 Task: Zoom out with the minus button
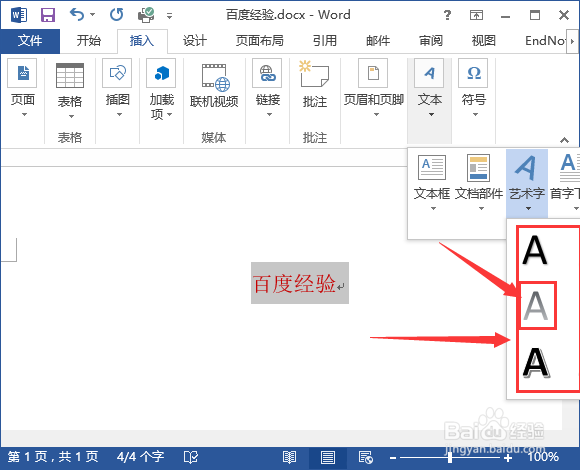pos(393,458)
